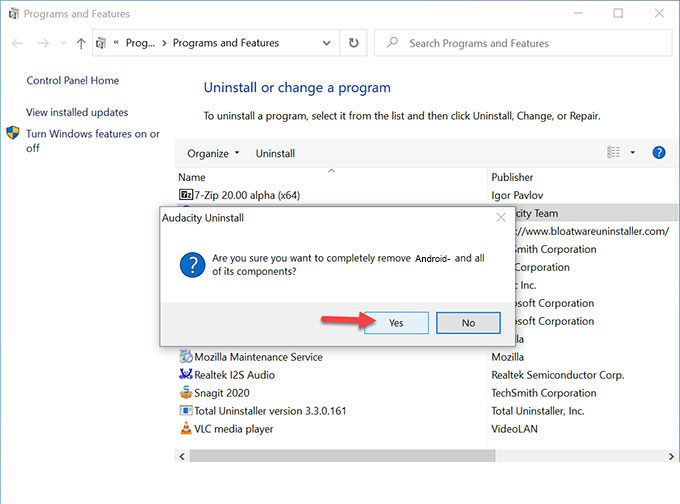The image size is (680, 504).
Task: Click the scroll left arrow
Action: click(x=182, y=456)
